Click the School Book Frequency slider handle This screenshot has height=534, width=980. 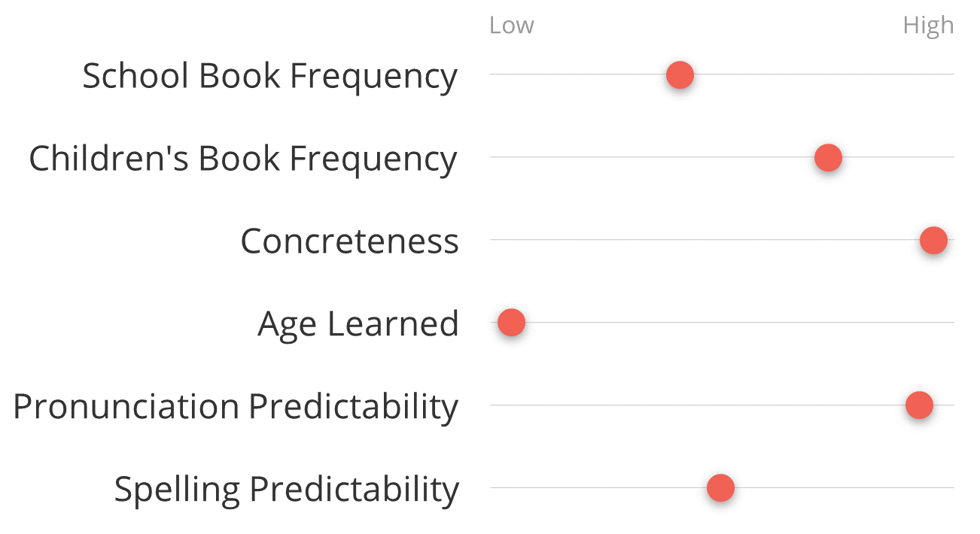pos(680,75)
